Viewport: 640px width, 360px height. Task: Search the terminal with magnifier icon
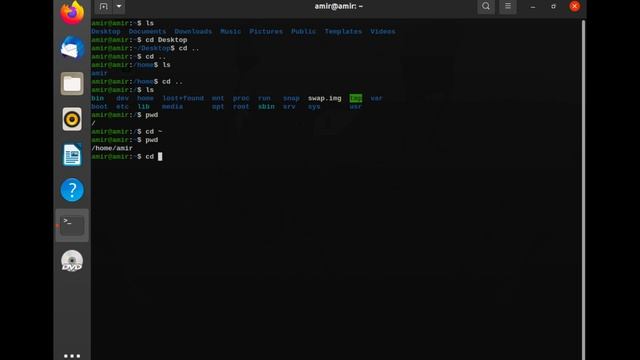(486, 7)
